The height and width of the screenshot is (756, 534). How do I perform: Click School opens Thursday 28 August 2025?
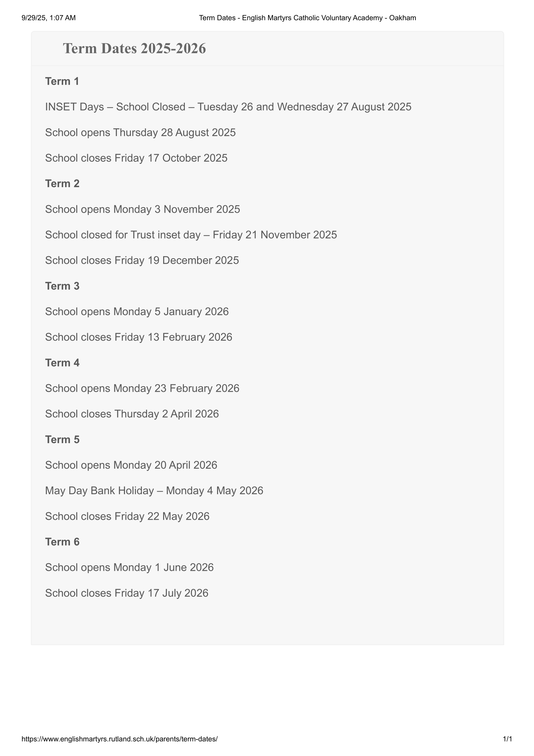point(140,133)
